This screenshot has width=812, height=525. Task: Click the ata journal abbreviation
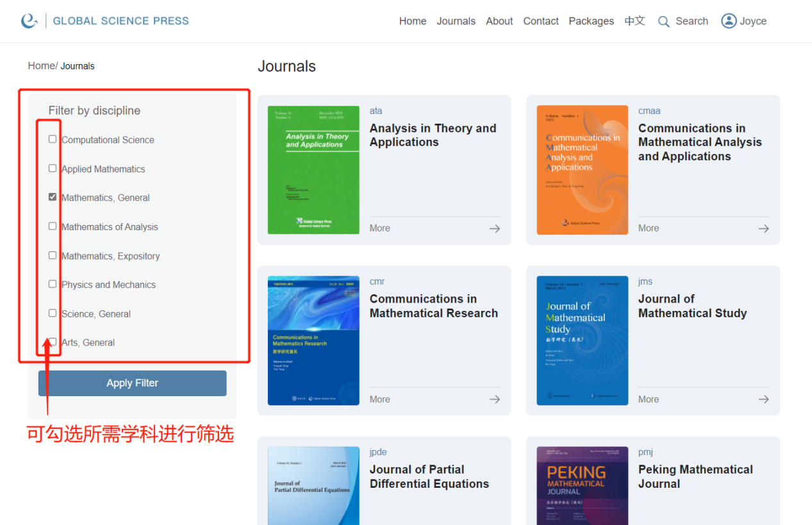pos(376,111)
